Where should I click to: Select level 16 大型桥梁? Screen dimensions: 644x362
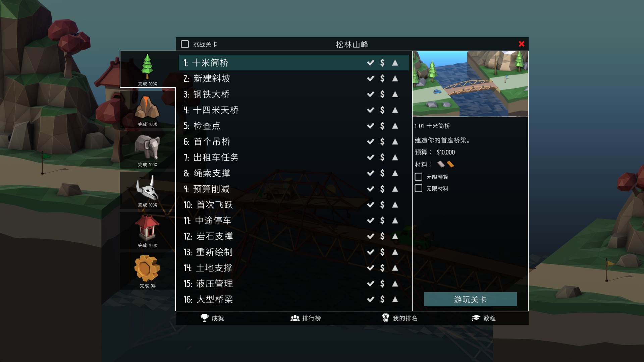[x=294, y=299]
